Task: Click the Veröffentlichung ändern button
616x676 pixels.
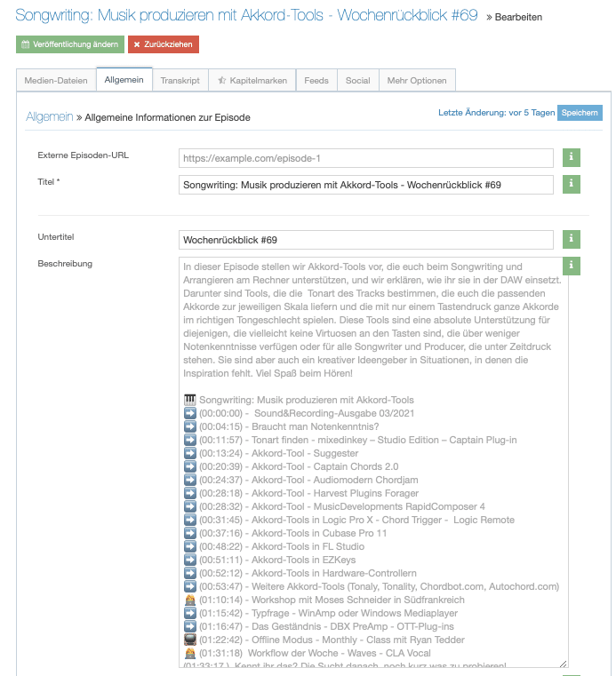Action: [x=69, y=44]
